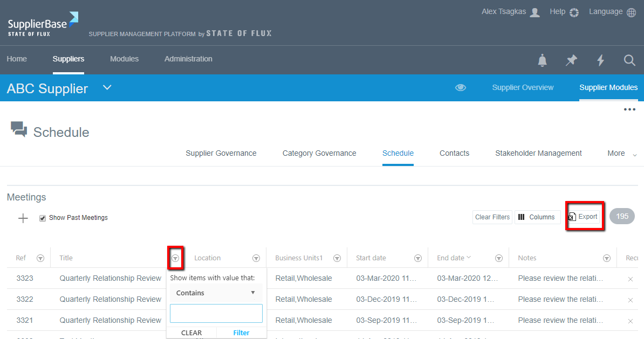Click the lightning bolt quick actions icon

tap(600, 60)
